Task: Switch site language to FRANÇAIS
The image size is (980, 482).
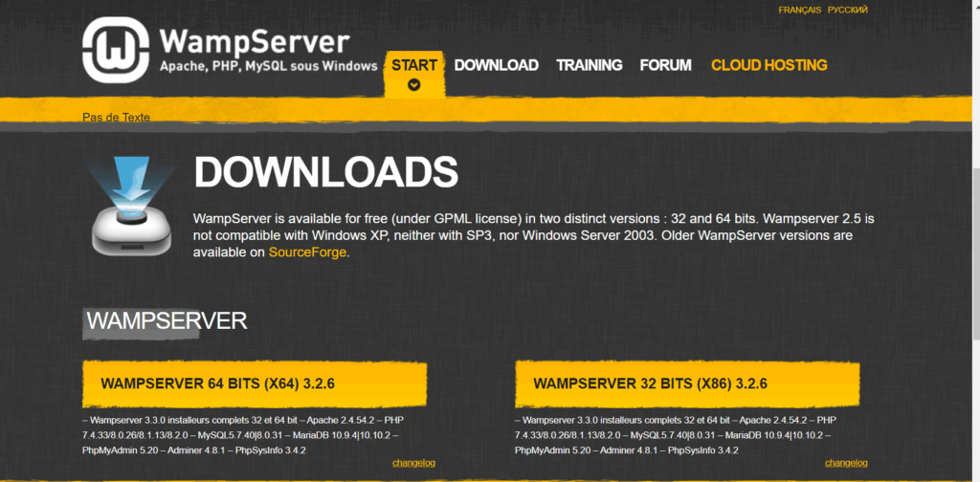Action: coord(799,10)
